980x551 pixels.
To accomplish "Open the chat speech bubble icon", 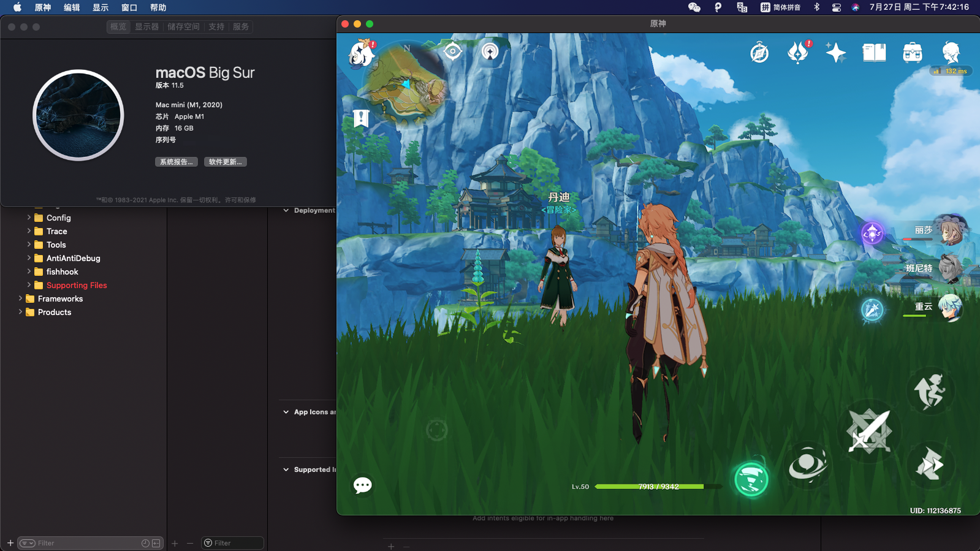I will 362,485.
